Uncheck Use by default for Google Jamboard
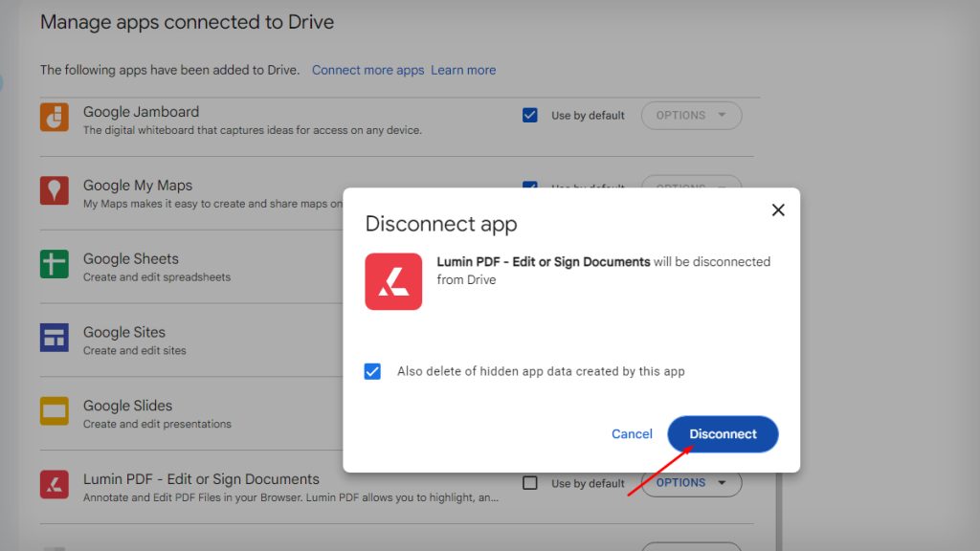The image size is (980, 551). coord(530,114)
